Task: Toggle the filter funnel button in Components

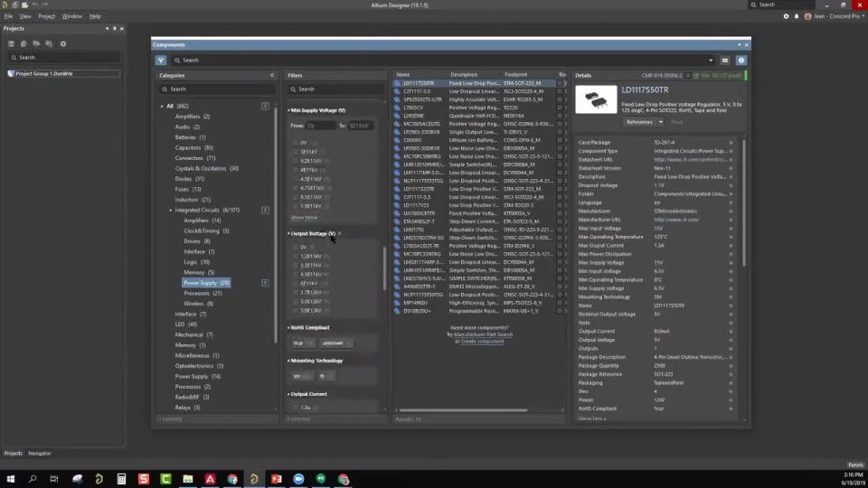Action: [161, 61]
